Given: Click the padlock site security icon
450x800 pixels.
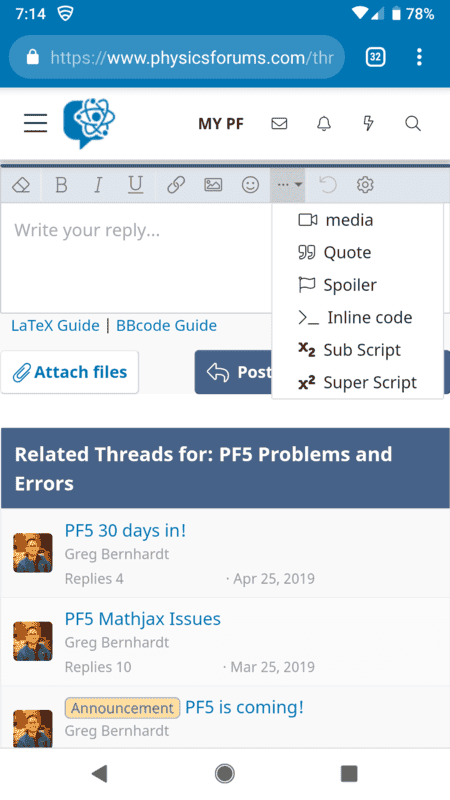Looking at the screenshot, I should 33,57.
